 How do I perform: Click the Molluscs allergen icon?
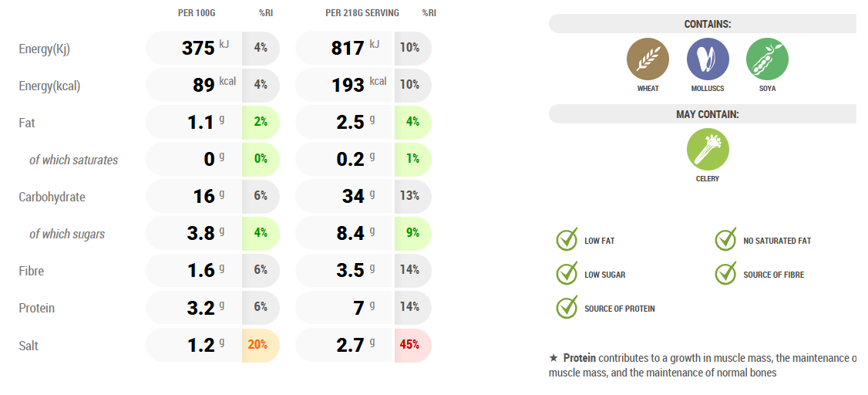pos(708,59)
